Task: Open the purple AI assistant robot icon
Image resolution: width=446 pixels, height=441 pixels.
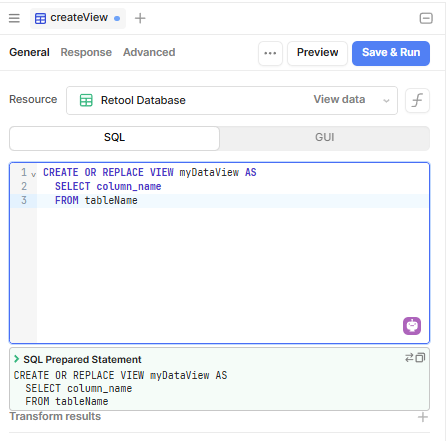Action: [x=412, y=326]
